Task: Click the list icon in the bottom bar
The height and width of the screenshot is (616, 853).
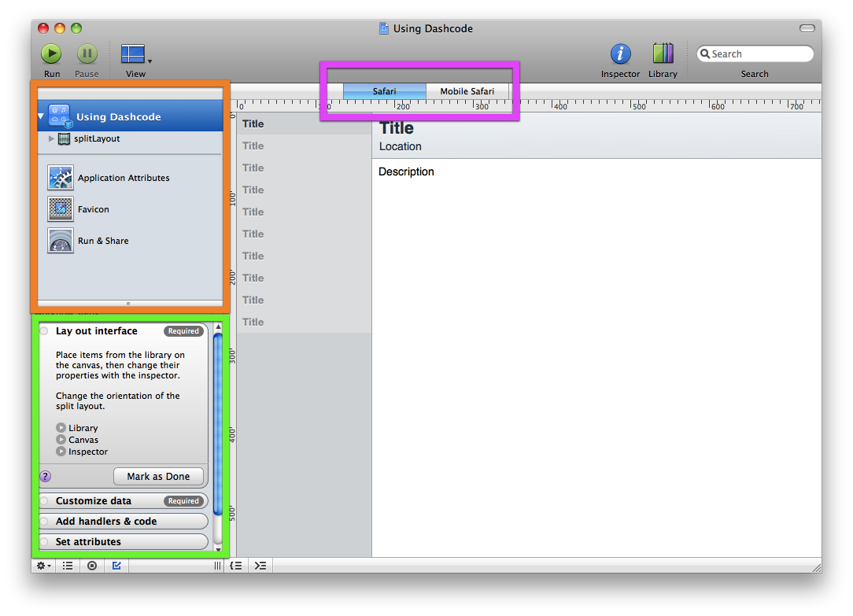Action: (x=68, y=566)
